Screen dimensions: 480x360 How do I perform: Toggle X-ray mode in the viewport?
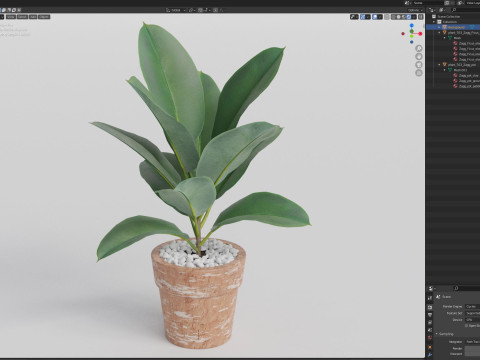pyautogui.click(x=387, y=17)
